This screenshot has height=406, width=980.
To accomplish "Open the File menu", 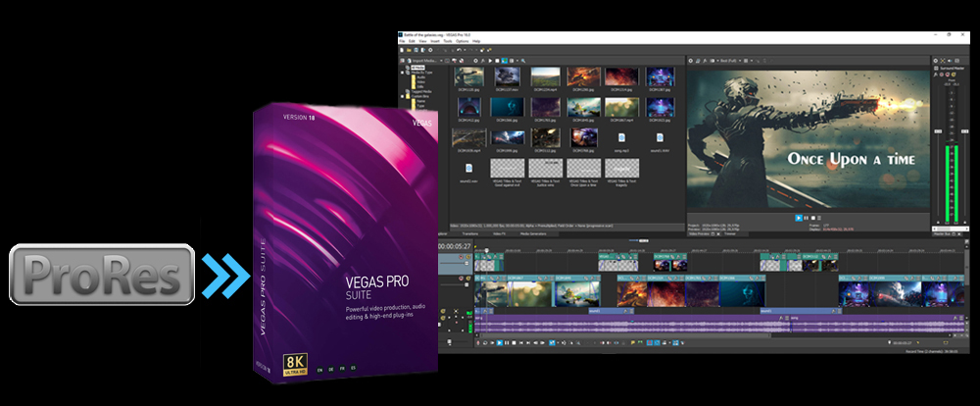I will tap(402, 41).
